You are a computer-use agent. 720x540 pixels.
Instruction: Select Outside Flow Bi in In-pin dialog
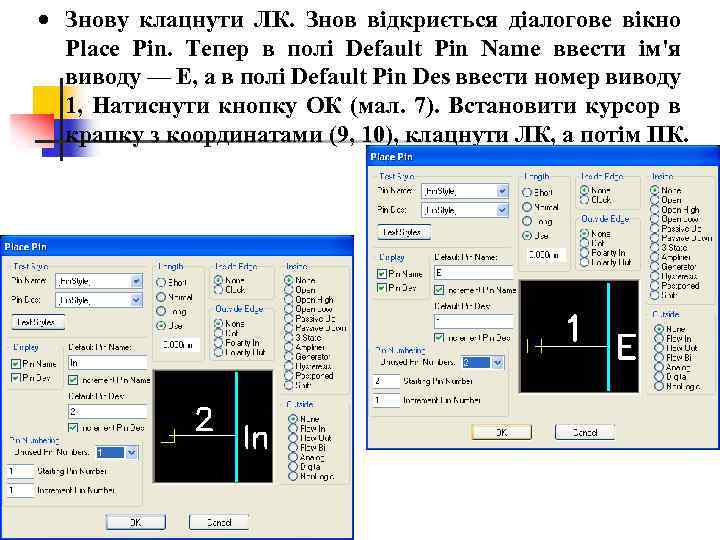(292, 448)
